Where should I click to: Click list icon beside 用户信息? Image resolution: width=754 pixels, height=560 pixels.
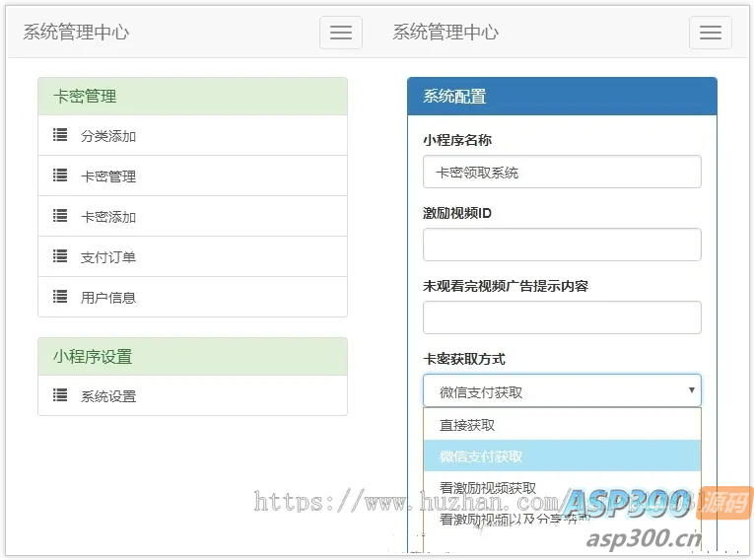(x=60, y=297)
